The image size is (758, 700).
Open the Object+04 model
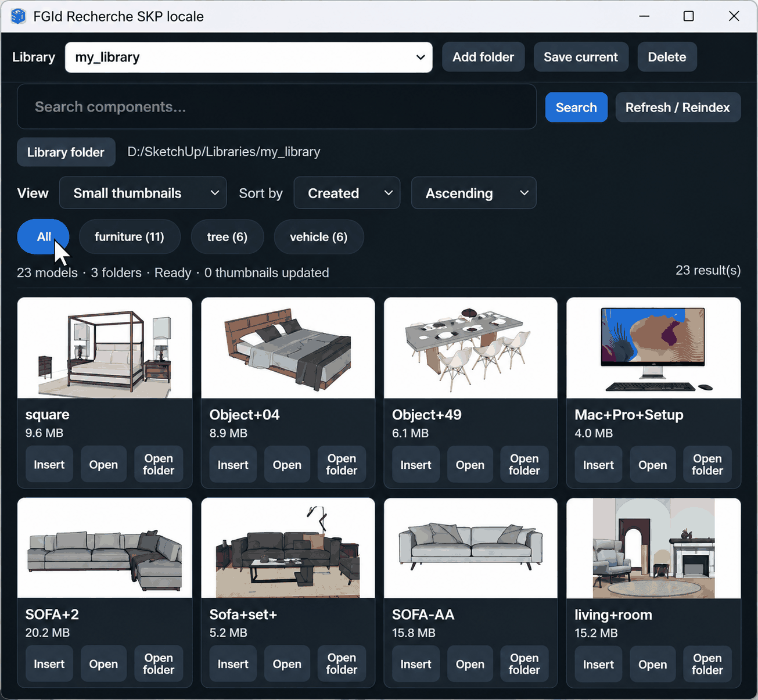click(287, 465)
